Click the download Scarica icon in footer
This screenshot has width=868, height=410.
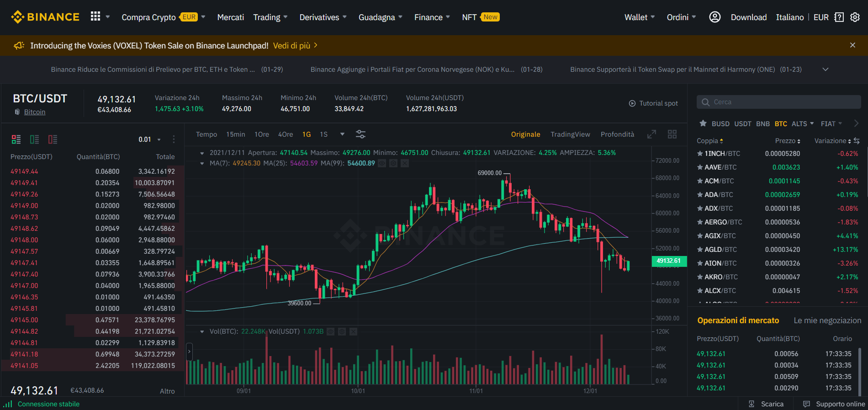752,404
